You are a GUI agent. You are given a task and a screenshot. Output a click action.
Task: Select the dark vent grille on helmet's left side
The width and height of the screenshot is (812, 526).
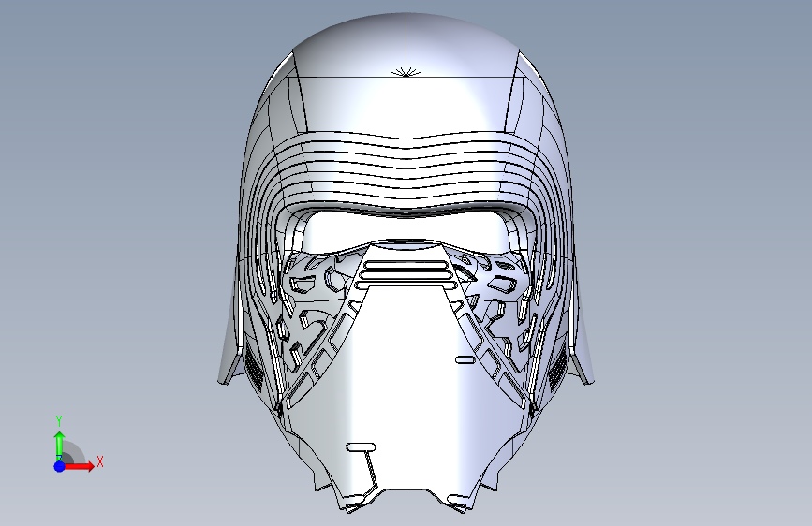click(253, 367)
